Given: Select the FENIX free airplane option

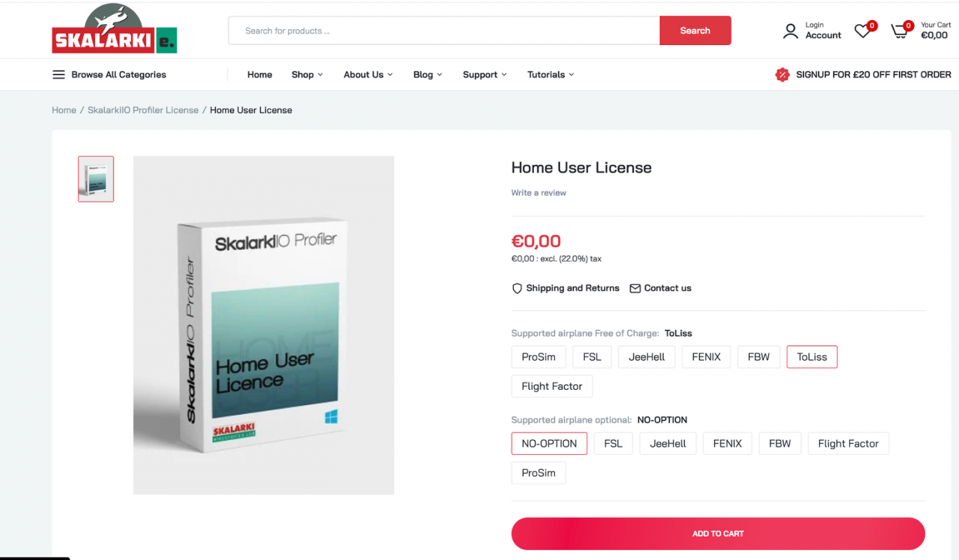Looking at the screenshot, I should pos(706,357).
